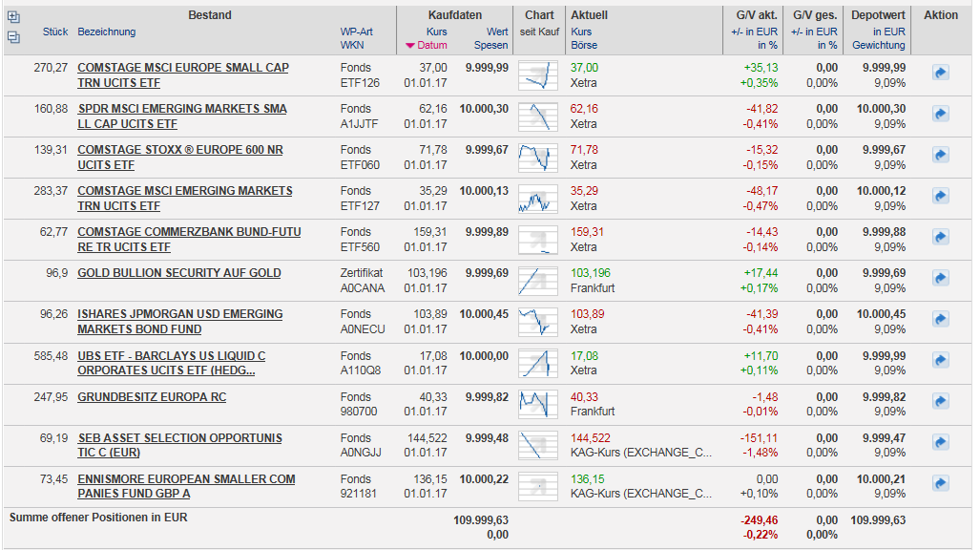Screen dimensions: 980x550
Task: Open COMSTAGE MSCI EUROPE SMALL CAP link
Action: click(x=183, y=75)
